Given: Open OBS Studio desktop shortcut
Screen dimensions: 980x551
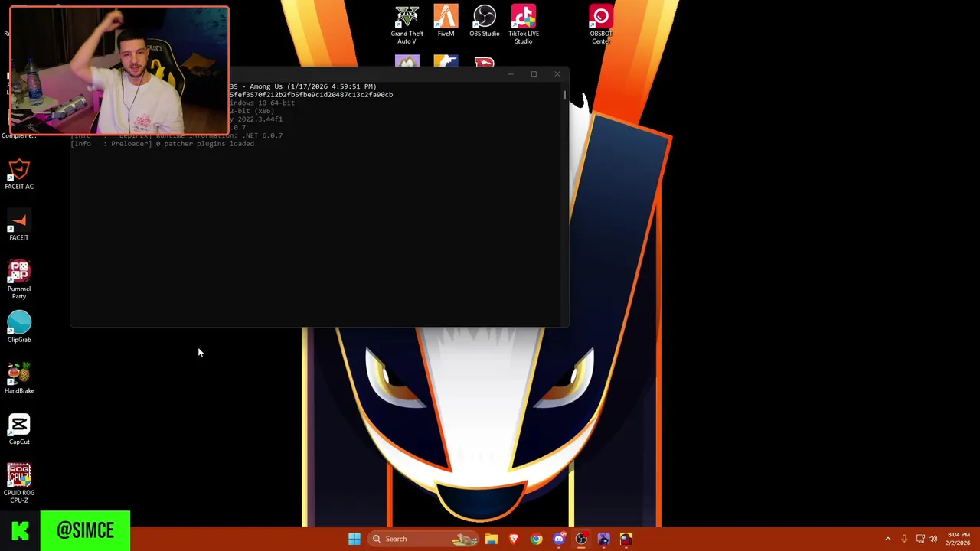Looking at the screenshot, I should (x=485, y=21).
